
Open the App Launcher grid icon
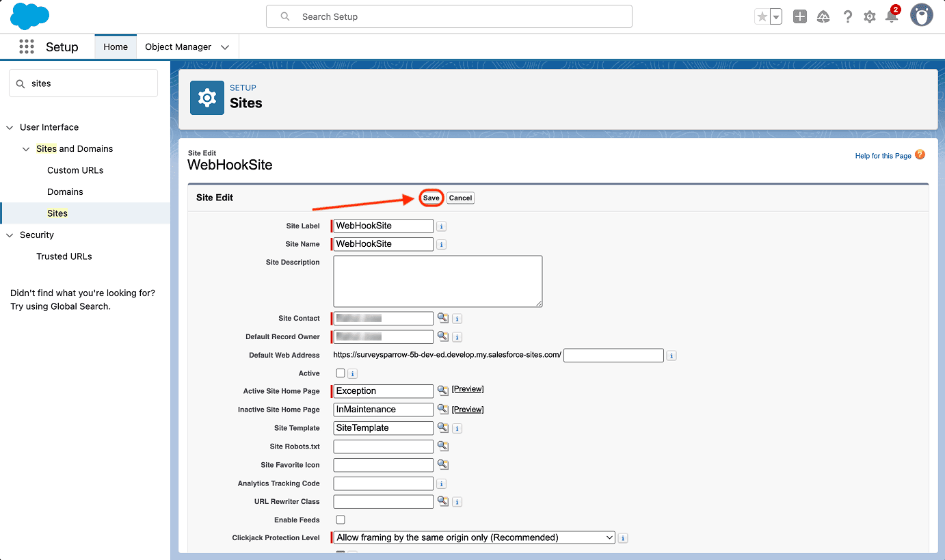27,46
